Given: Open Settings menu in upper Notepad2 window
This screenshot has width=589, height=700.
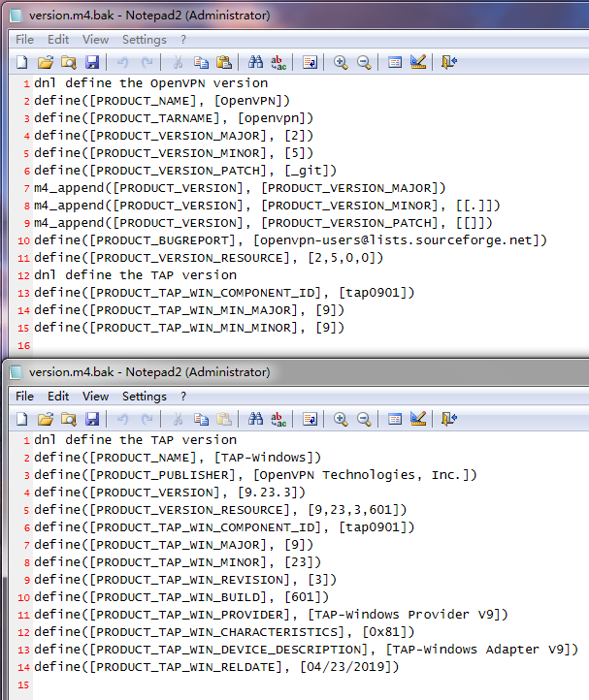Looking at the screenshot, I should (x=145, y=40).
